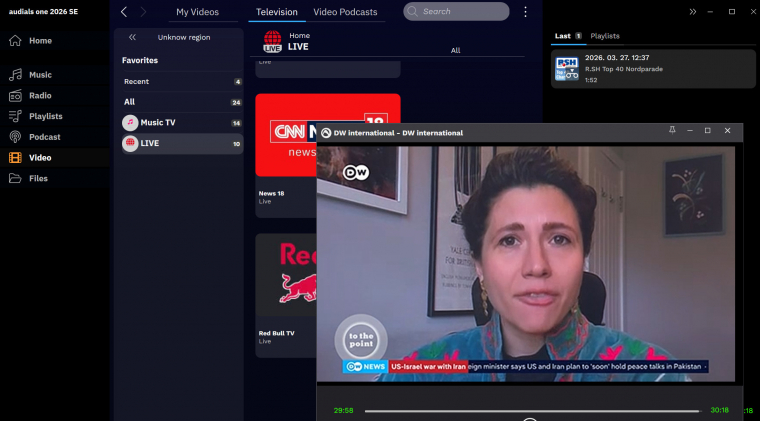760x421 pixels.
Task: Open Files in the sidebar
Action: tap(38, 178)
